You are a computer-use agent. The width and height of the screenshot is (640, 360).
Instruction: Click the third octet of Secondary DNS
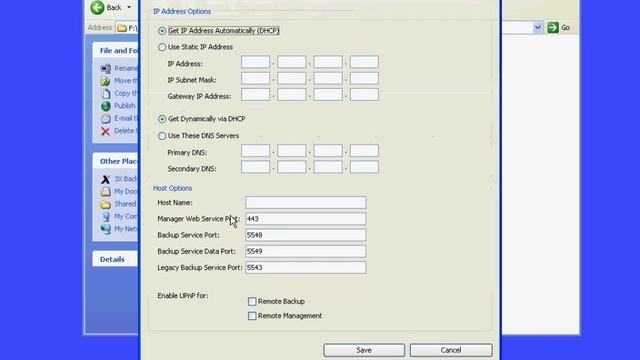[328, 167]
